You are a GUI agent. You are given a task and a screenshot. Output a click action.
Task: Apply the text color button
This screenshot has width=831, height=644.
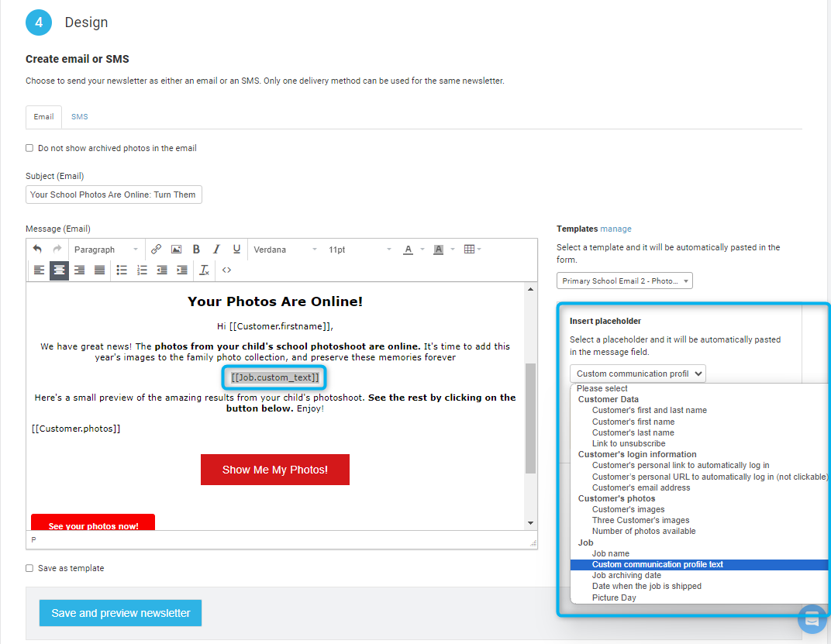(408, 249)
